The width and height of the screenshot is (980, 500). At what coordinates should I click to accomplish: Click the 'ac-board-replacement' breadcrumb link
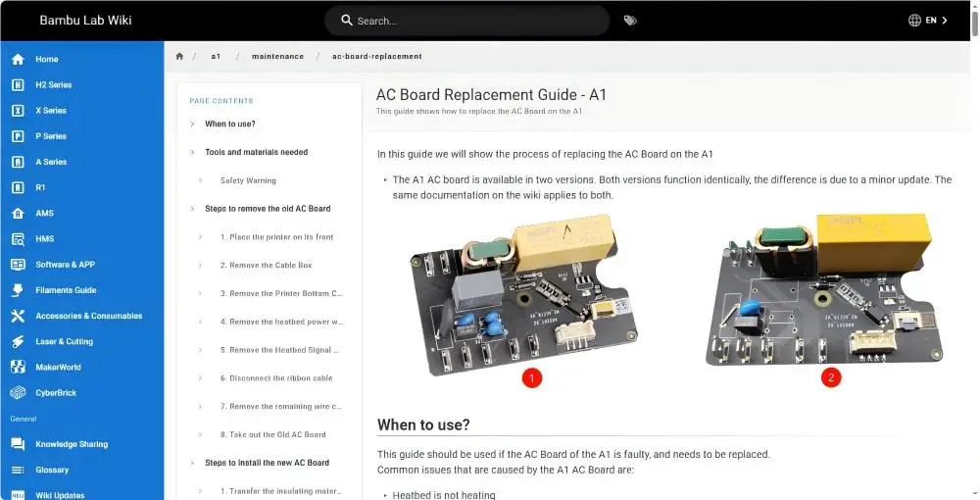(x=377, y=56)
